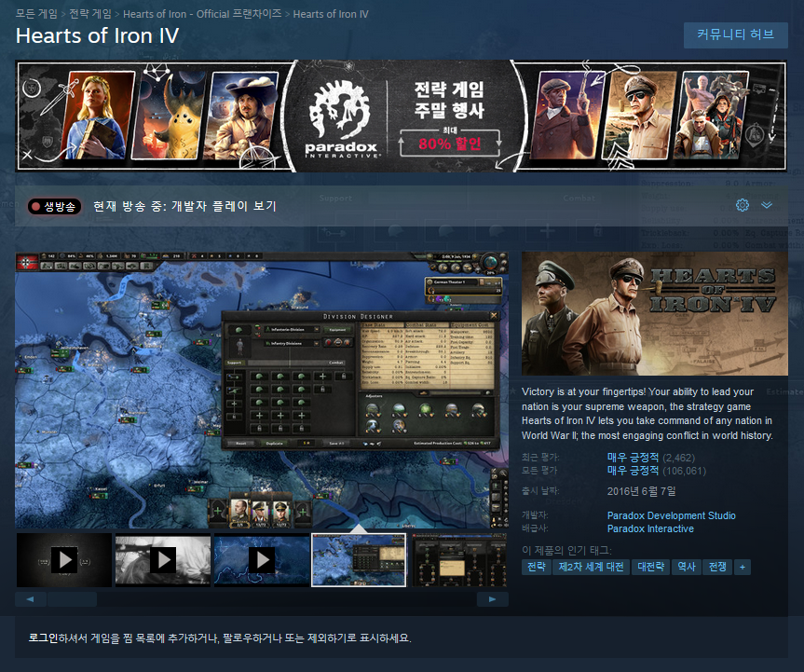Image resolution: width=804 pixels, height=672 pixels.
Task: Click Hearts of Iron IV breadcrumb link
Action: click(x=331, y=14)
